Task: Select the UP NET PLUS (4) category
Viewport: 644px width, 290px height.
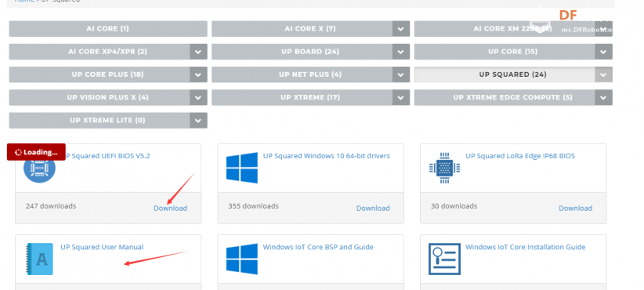Action: (302, 74)
